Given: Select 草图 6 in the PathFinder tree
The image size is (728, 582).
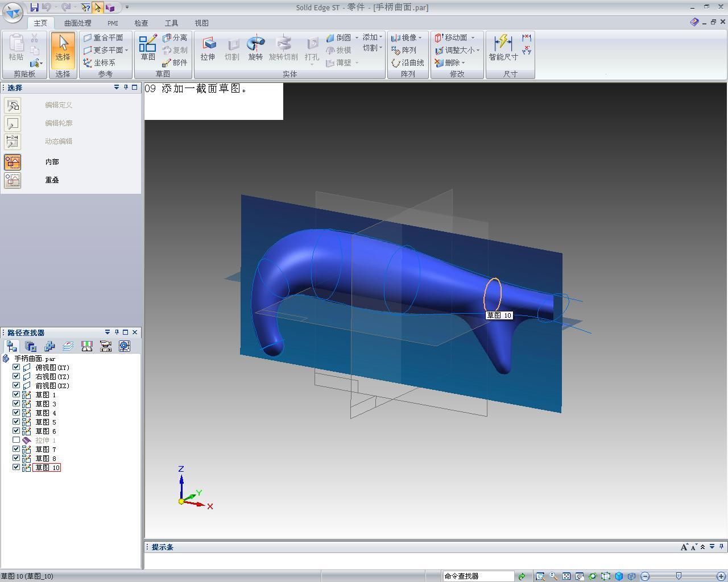Looking at the screenshot, I should [x=45, y=431].
